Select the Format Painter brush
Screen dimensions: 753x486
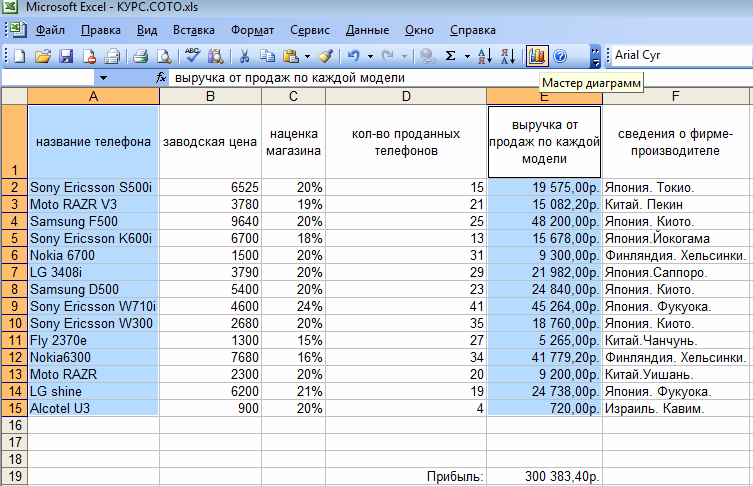326,56
